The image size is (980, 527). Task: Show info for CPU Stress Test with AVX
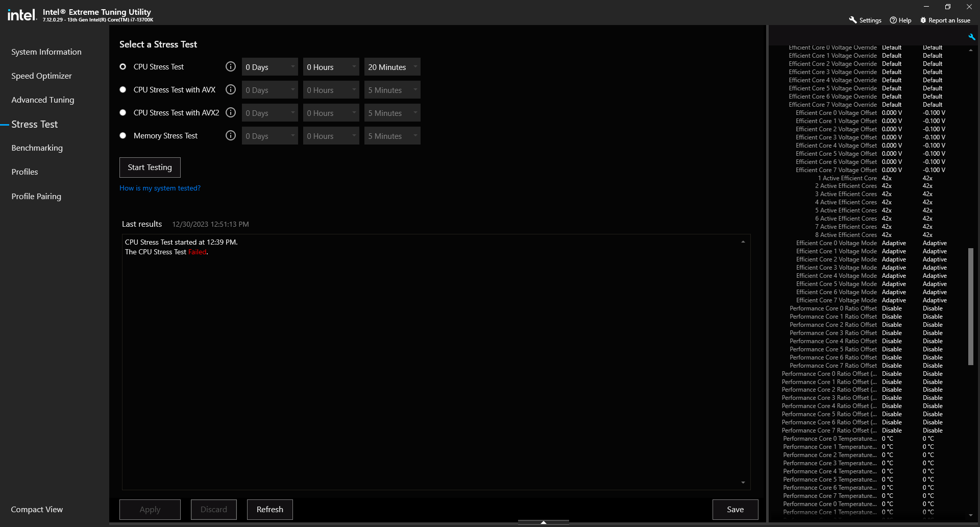pos(231,90)
